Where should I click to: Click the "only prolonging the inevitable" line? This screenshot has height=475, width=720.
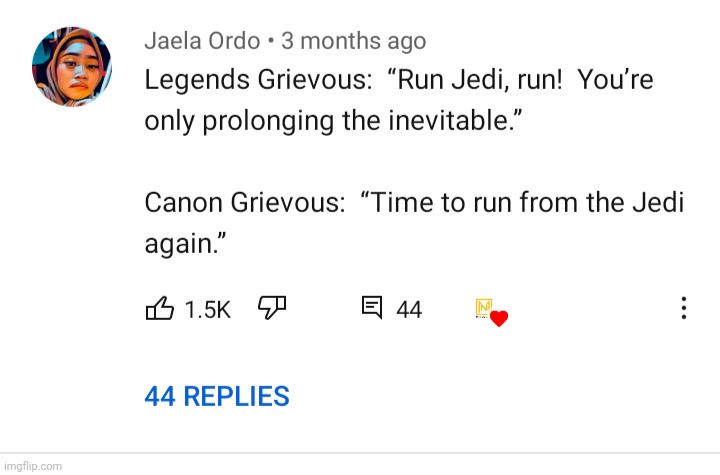335,121
